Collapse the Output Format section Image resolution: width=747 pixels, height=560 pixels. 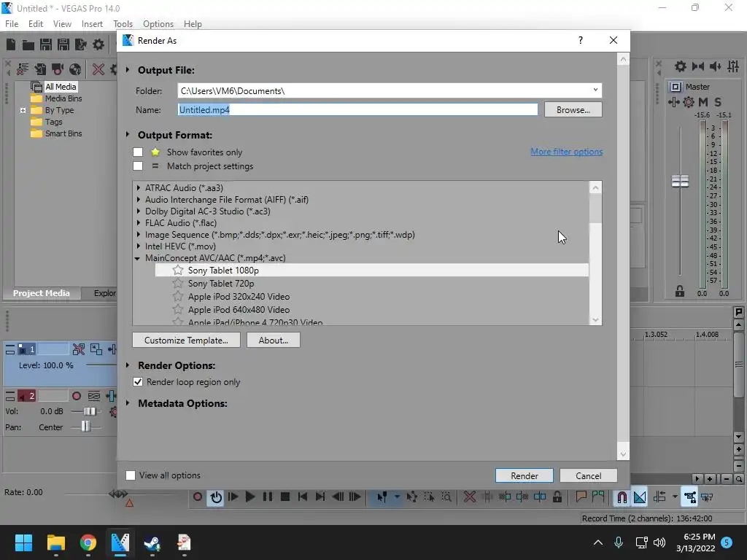pyautogui.click(x=128, y=135)
